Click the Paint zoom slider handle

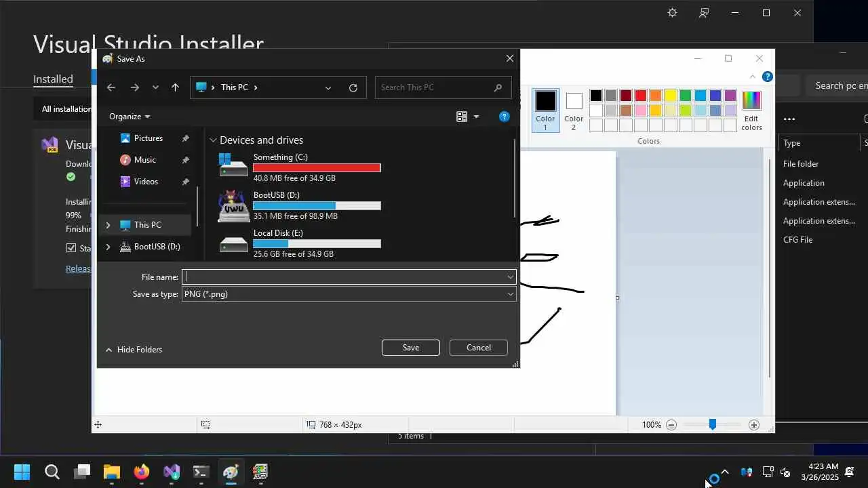tap(713, 424)
